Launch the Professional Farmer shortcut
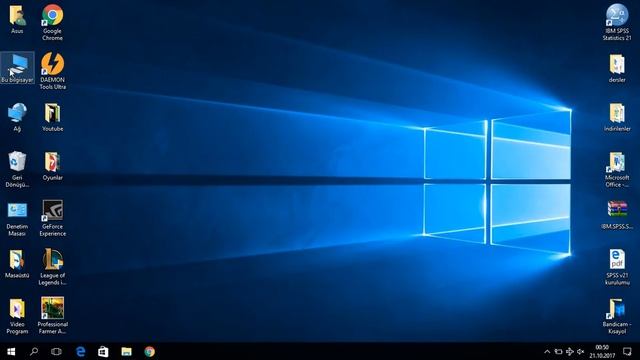 tap(52, 316)
